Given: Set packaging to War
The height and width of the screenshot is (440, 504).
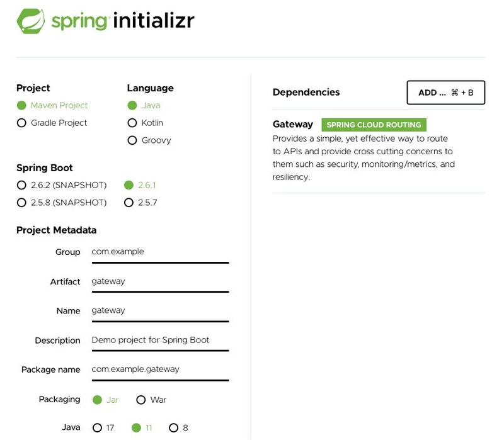Looking at the screenshot, I should 141,400.
